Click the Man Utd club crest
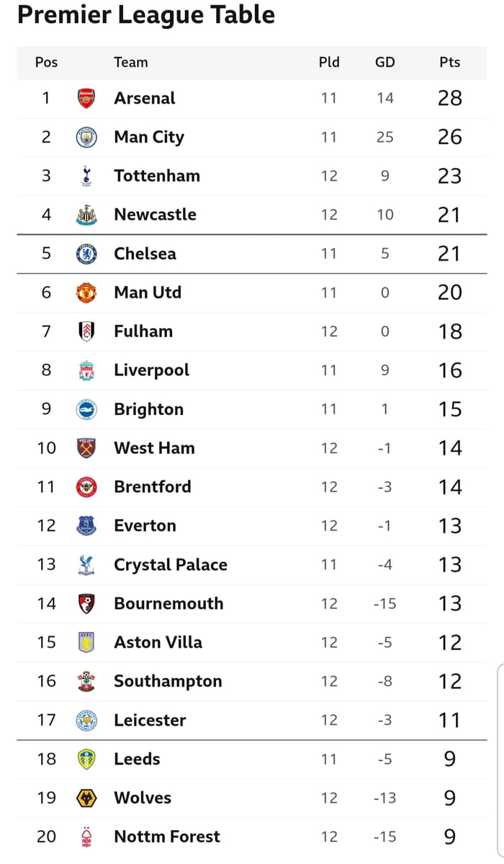The width and height of the screenshot is (504, 864). click(x=86, y=293)
